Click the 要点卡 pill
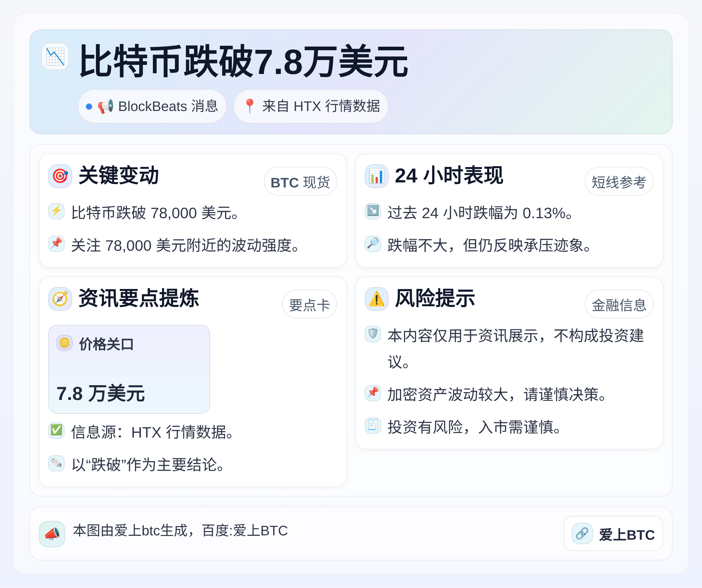 point(309,304)
